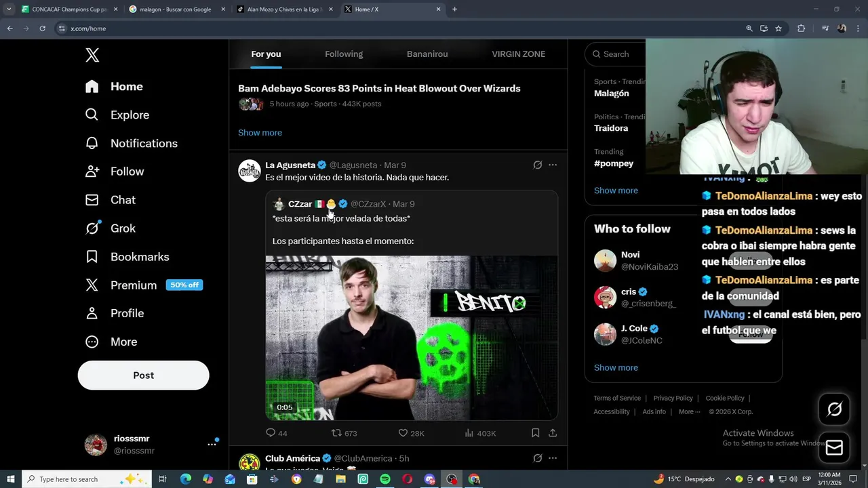Open Terms of Service link
This screenshot has height=488, width=868.
click(617, 399)
